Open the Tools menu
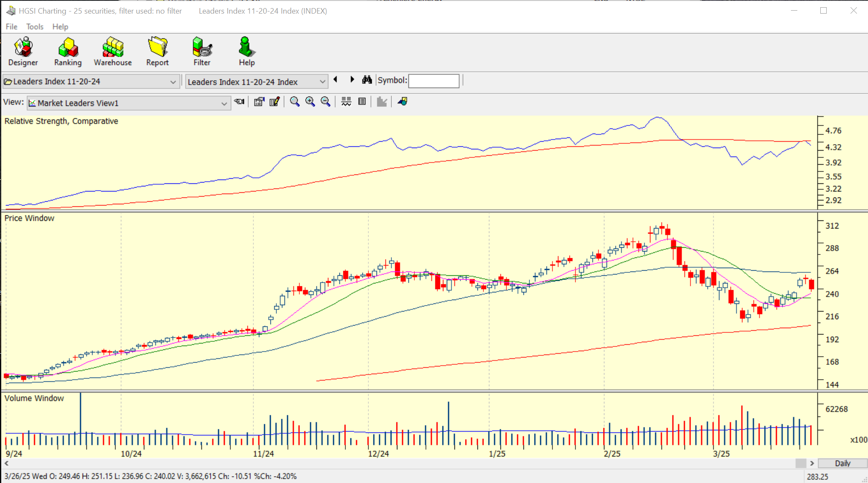The image size is (868, 483). 35,27
